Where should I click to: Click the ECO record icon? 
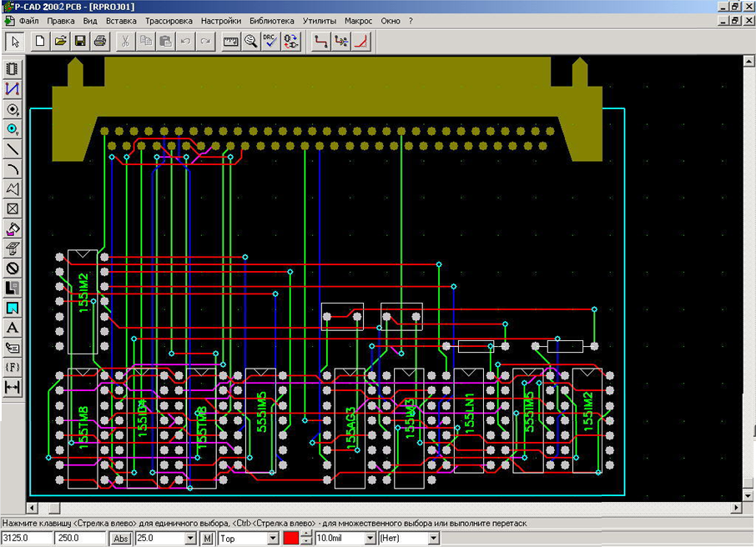[x=290, y=42]
